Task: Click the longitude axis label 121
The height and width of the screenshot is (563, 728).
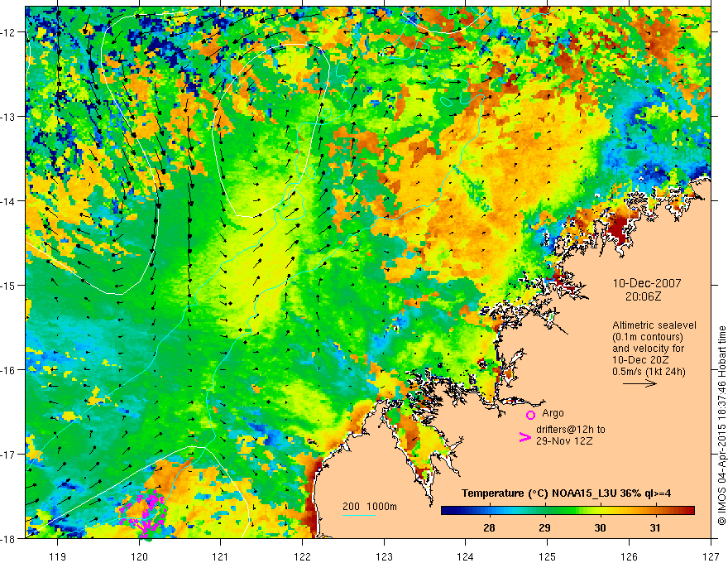Action: click(x=221, y=556)
